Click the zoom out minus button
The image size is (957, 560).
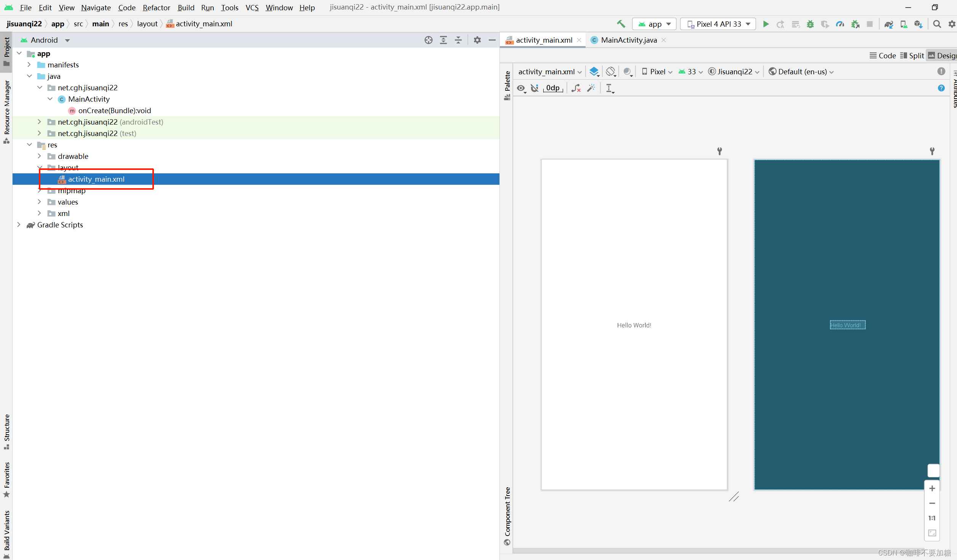point(932,503)
